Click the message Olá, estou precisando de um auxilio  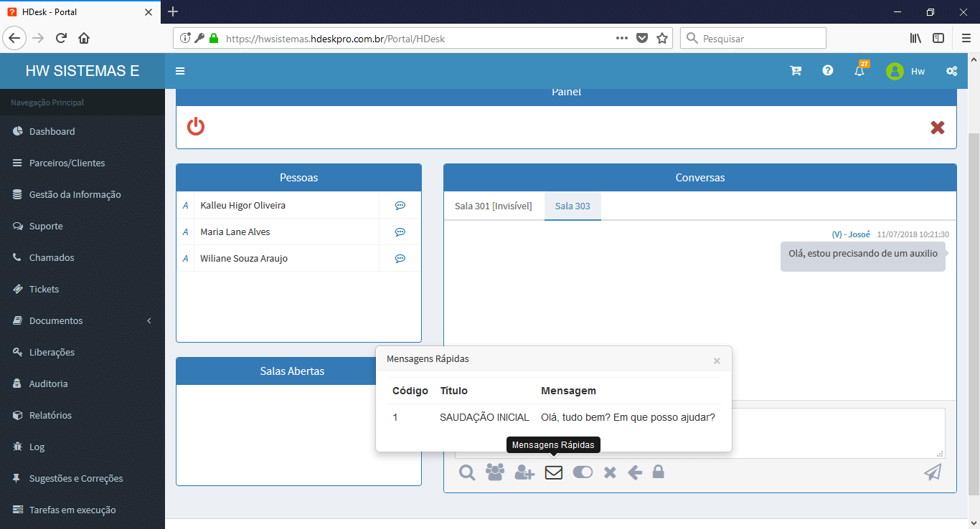point(863,254)
